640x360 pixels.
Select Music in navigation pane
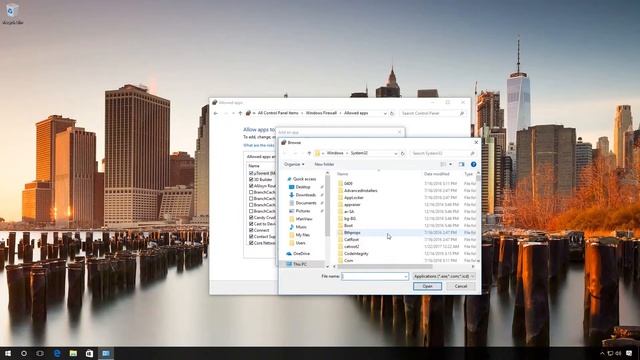(x=301, y=227)
